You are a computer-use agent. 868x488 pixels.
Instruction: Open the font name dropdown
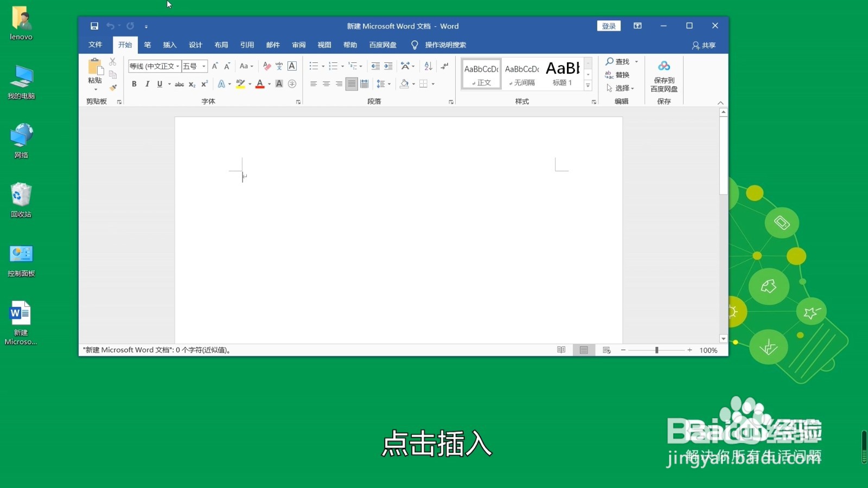(177, 66)
